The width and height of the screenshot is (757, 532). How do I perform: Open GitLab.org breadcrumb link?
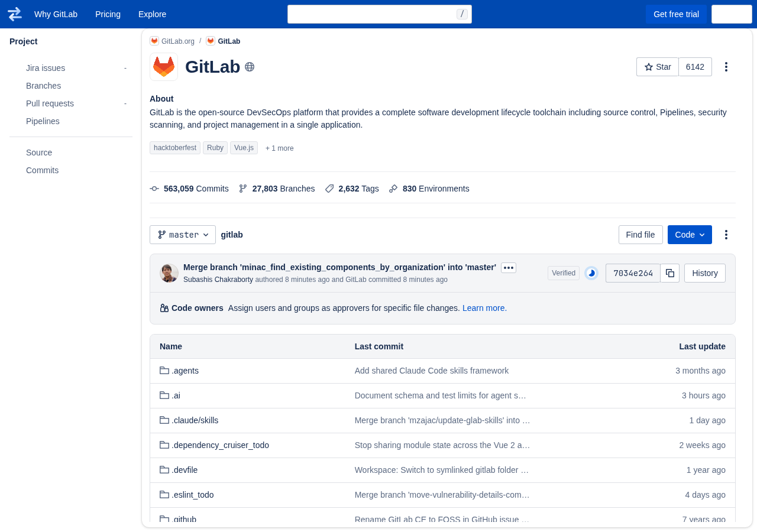click(x=178, y=41)
